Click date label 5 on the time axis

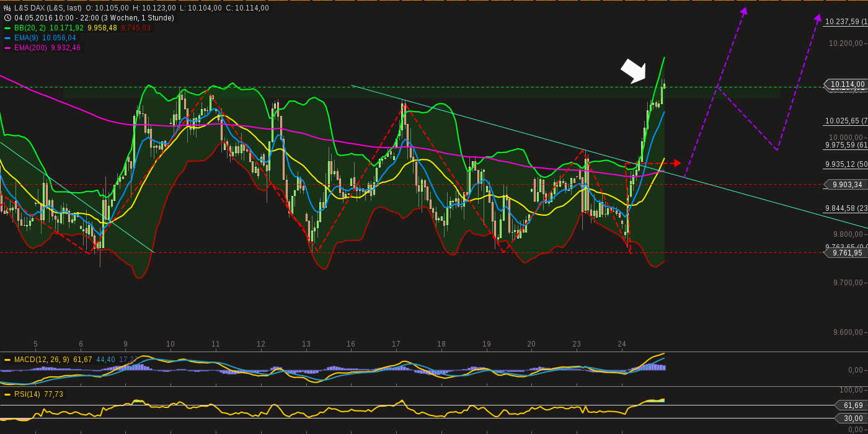pyautogui.click(x=35, y=344)
